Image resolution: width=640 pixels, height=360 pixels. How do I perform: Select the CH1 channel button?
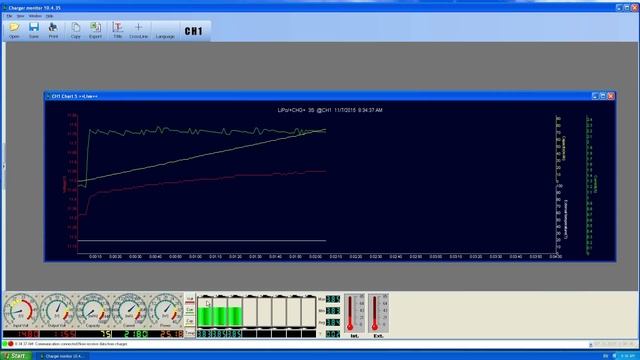click(194, 31)
